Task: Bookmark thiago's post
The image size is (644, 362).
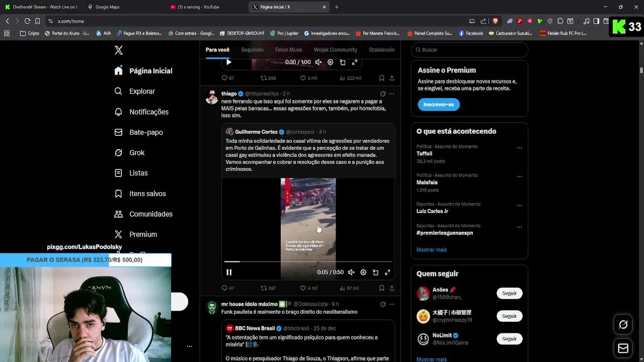Action: point(382,288)
